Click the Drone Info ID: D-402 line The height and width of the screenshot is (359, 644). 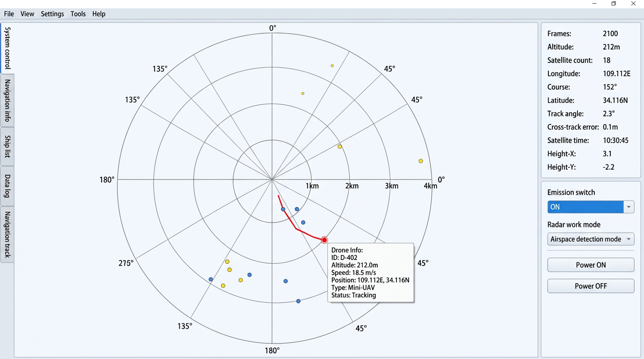345,258
